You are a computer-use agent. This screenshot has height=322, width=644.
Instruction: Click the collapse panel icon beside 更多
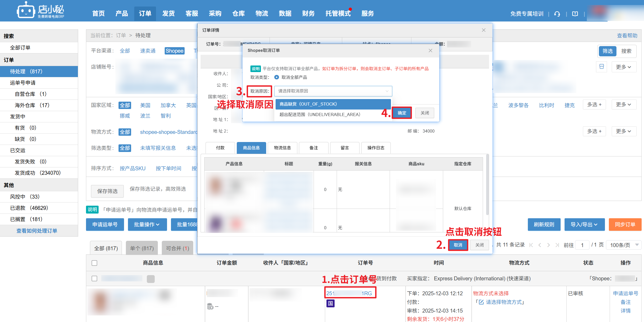tap(602, 67)
